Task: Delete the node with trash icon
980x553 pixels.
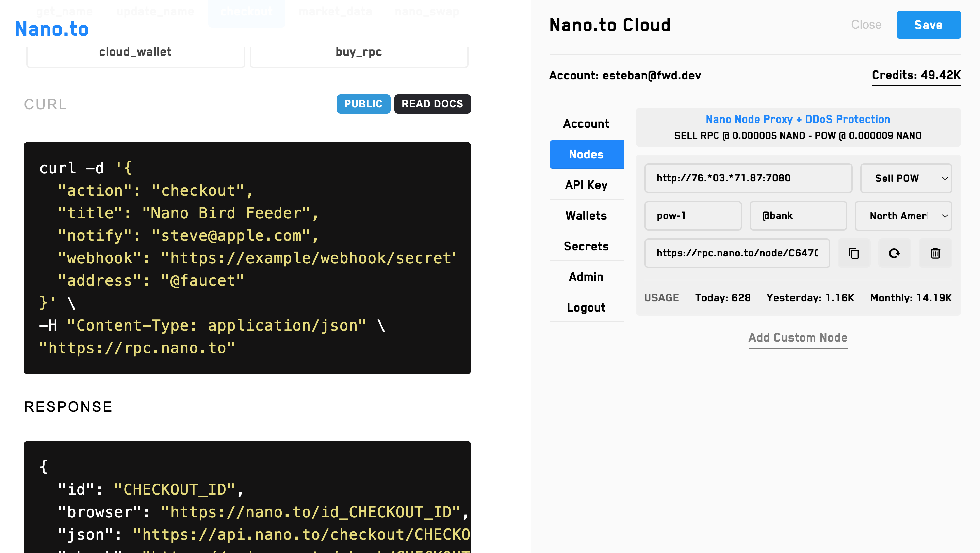Action: [x=935, y=253]
